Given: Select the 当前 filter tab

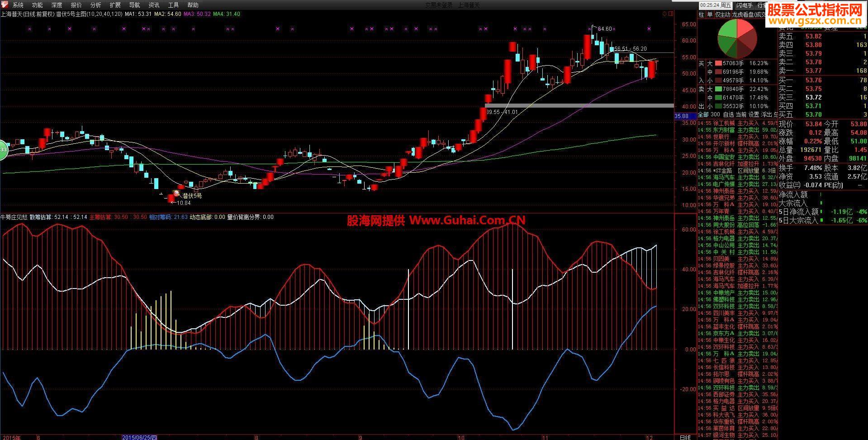Looking at the screenshot, I should tap(741, 114).
